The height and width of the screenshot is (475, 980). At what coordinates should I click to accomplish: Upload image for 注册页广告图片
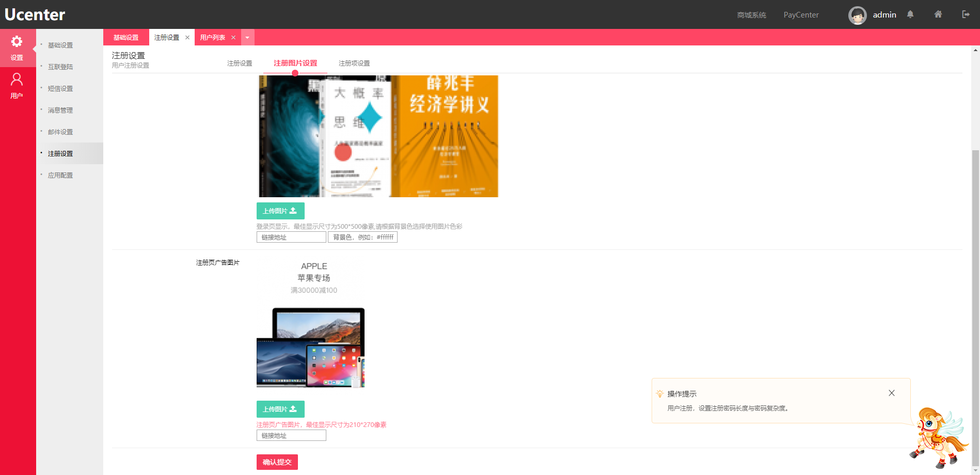point(280,409)
